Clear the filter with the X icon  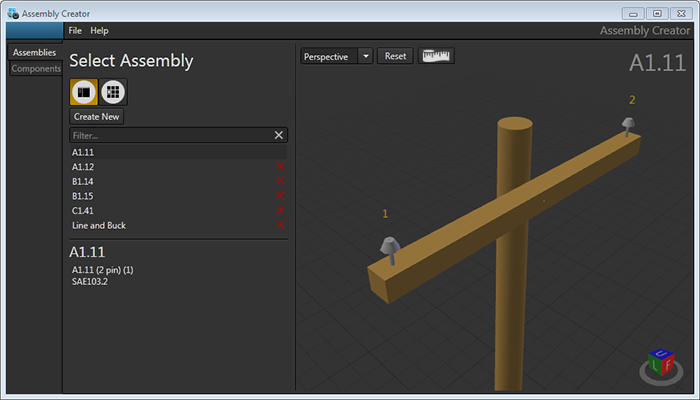pyautogui.click(x=279, y=135)
